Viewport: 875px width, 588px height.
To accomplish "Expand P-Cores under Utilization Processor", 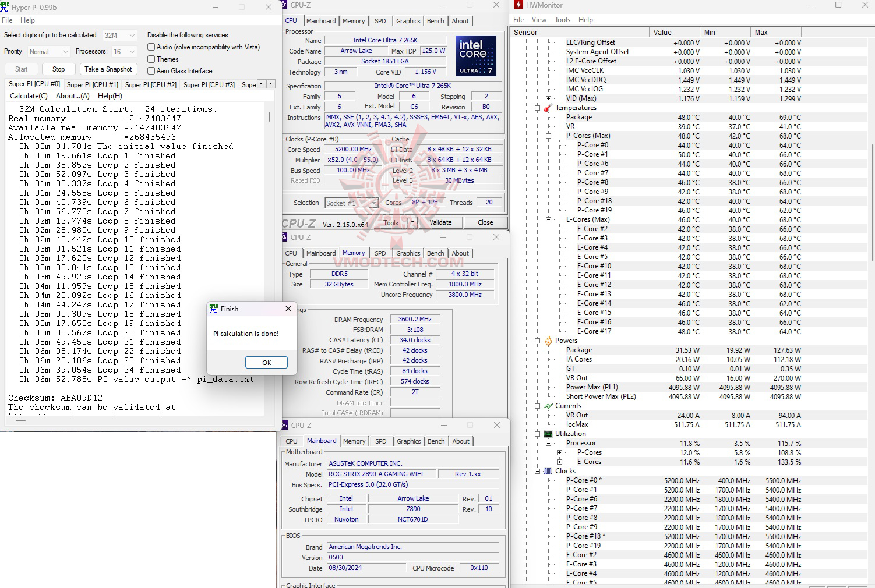I will pos(559,452).
